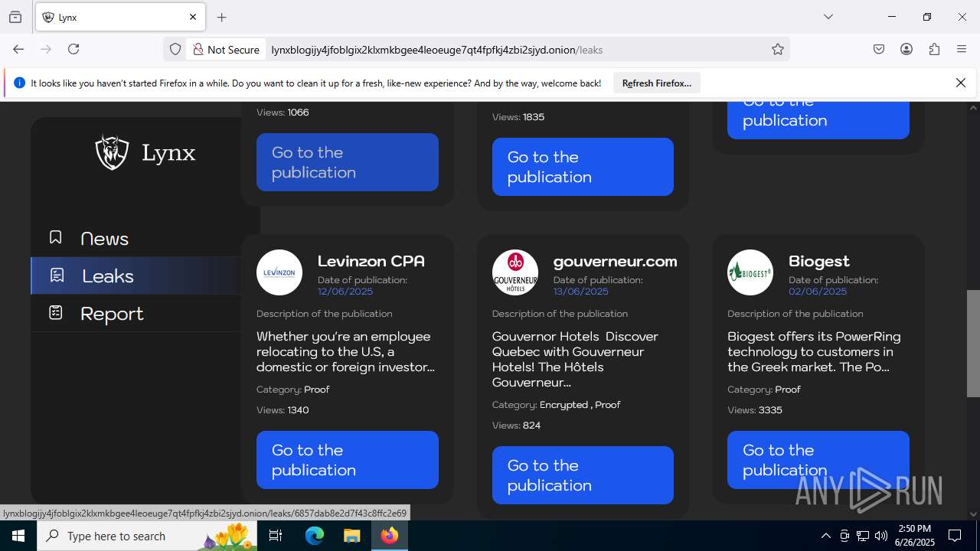This screenshot has height=551, width=980.
Task: Go to the gouverneur.com publication
Action: [583, 475]
